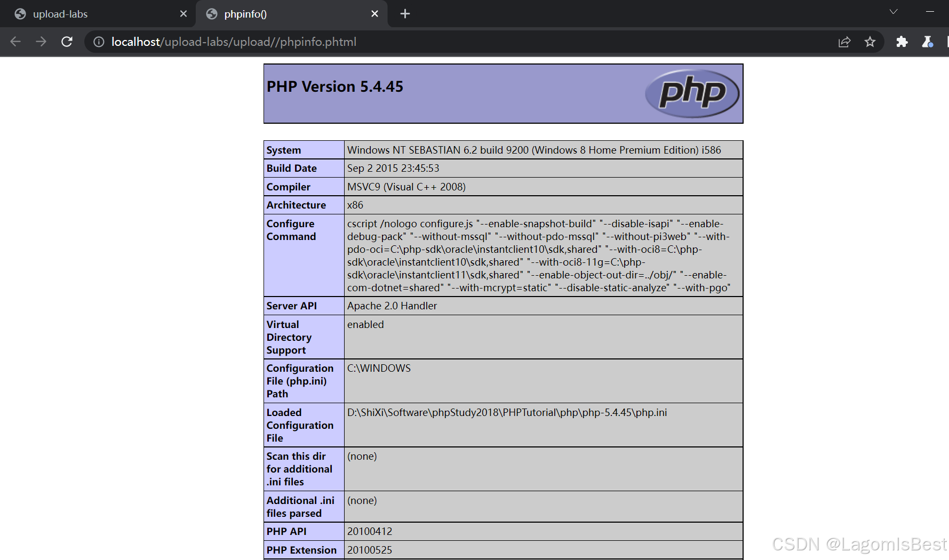This screenshot has width=949, height=560.
Task: Open the tab search dropdown chevron
Action: [x=894, y=12]
